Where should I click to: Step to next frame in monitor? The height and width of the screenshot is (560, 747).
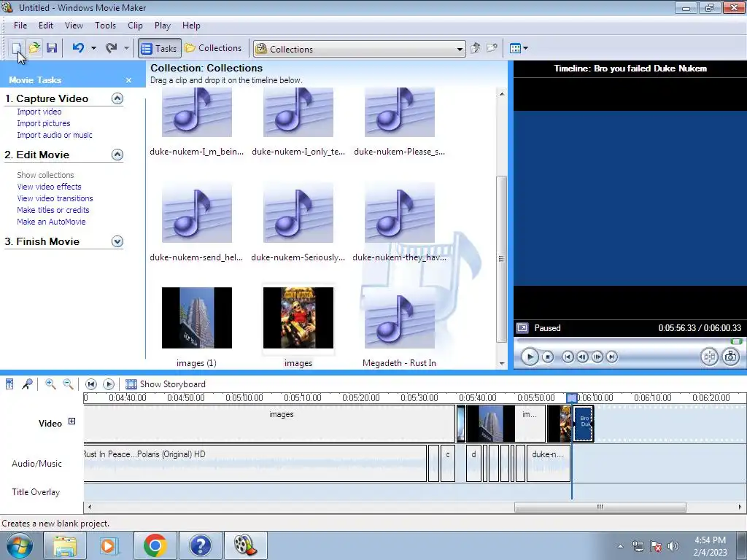coord(597,357)
